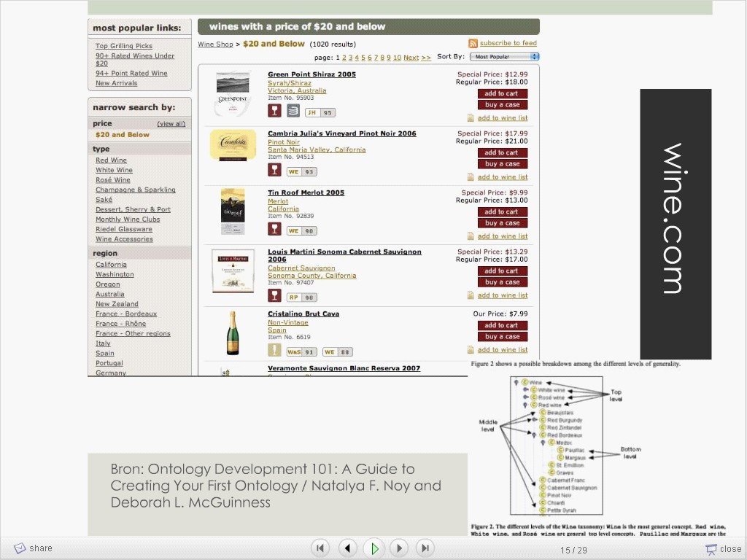This screenshot has width=747, height=560.
Task: Open Green Point Shiraz 2005 product page
Action: 311,74
